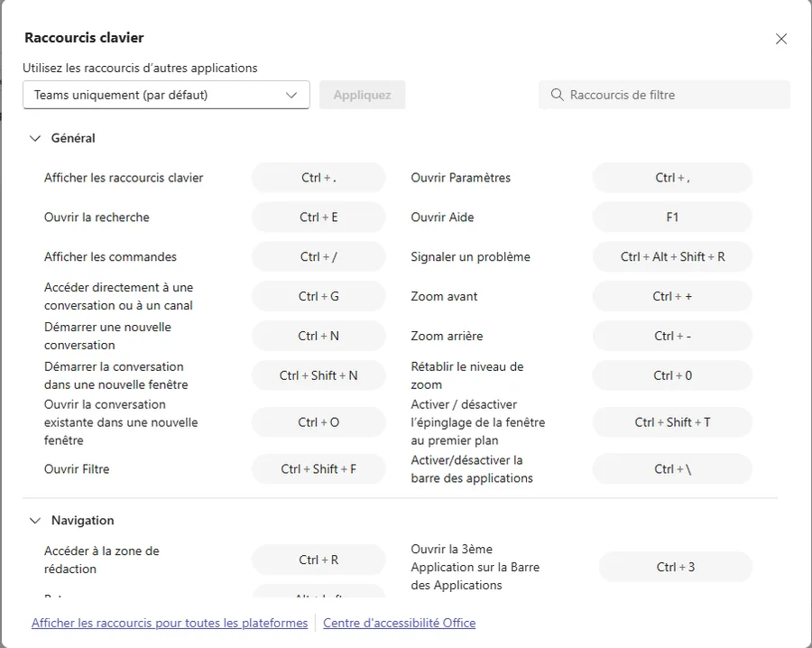This screenshot has width=812, height=648.
Task: Collapse the Général section
Action: click(35, 138)
